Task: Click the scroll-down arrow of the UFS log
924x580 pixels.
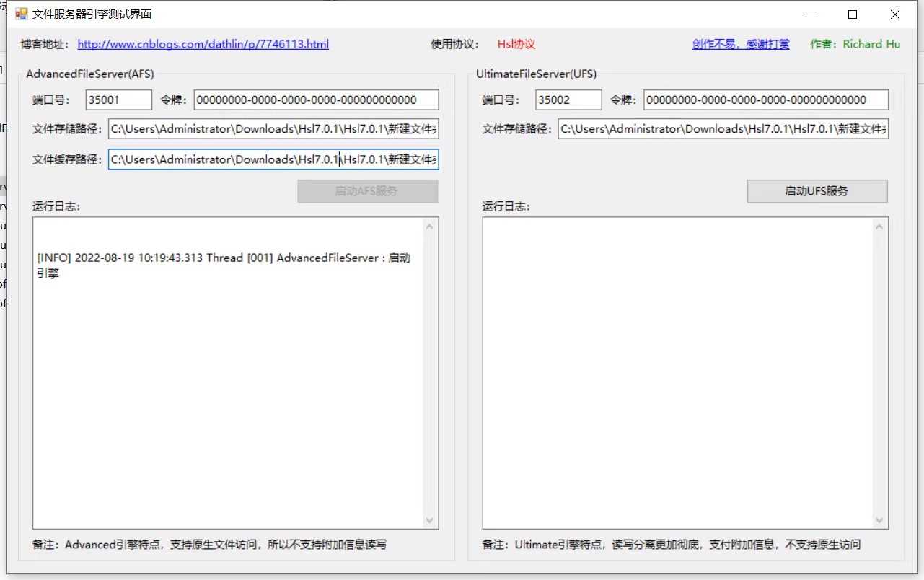Action: (x=879, y=520)
